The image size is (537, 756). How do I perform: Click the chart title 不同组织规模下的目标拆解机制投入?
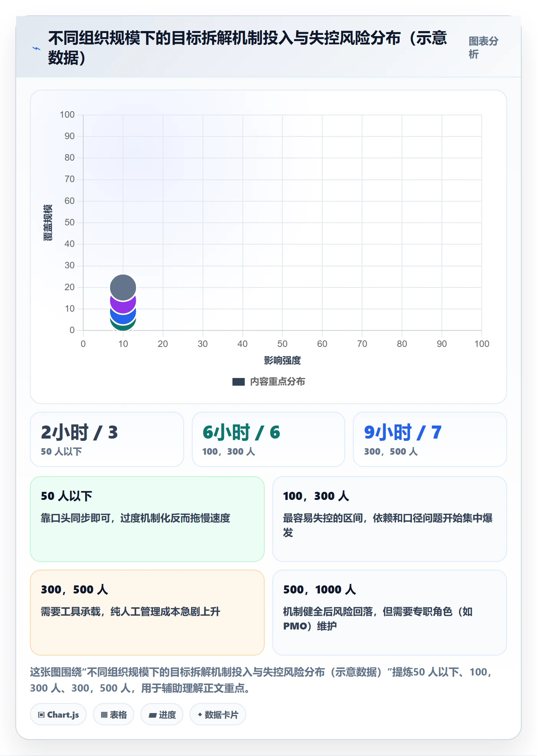(247, 48)
